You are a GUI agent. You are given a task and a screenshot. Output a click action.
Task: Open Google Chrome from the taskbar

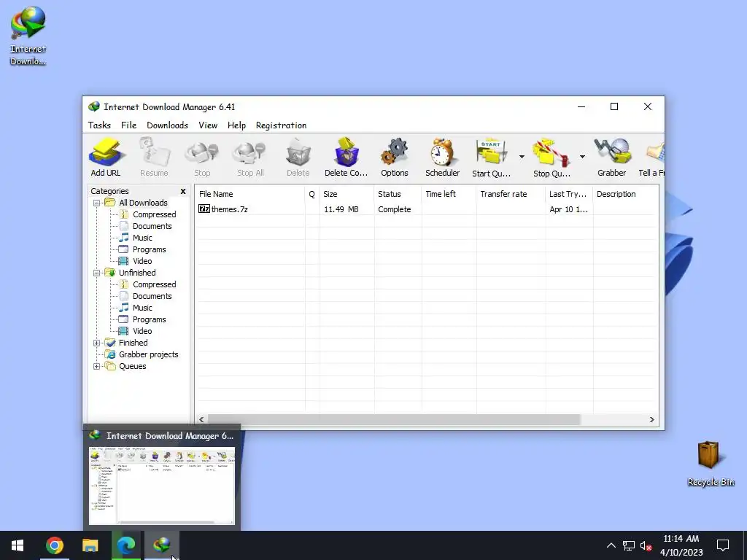pyautogui.click(x=55, y=545)
